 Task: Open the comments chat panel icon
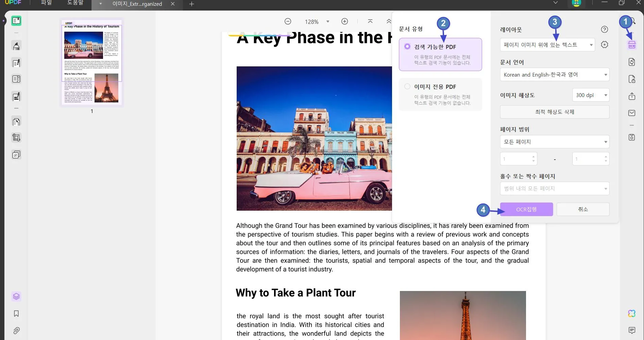[632, 330]
